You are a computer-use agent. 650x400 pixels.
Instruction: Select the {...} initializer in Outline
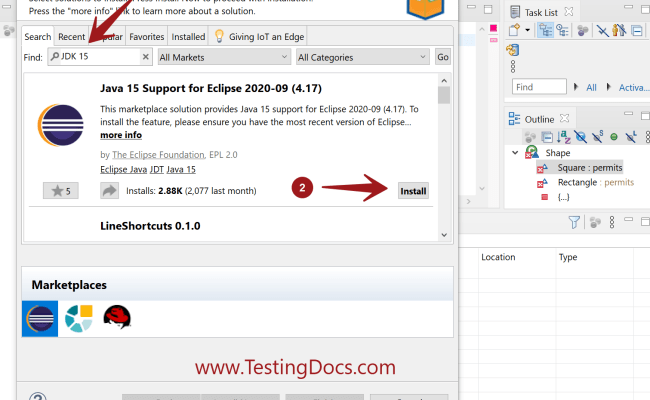(563, 197)
